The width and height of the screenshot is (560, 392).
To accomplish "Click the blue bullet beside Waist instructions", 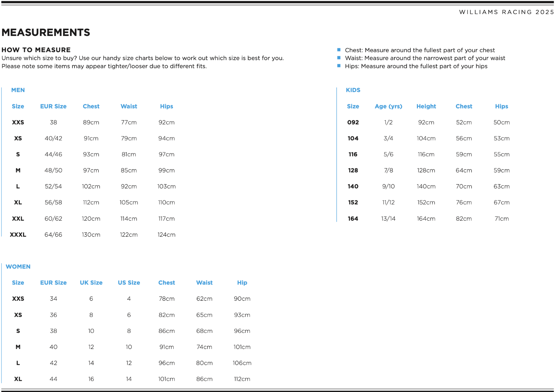I will (339, 58).
